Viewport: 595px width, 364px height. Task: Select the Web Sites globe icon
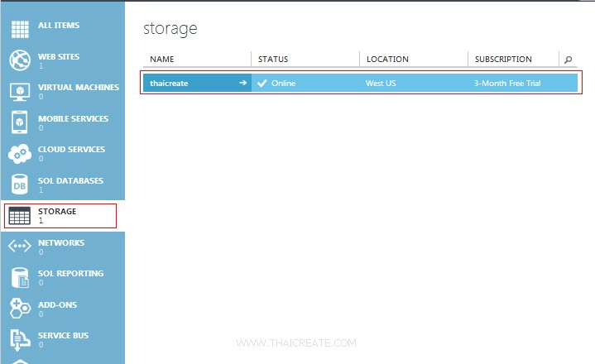click(x=20, y=60)
